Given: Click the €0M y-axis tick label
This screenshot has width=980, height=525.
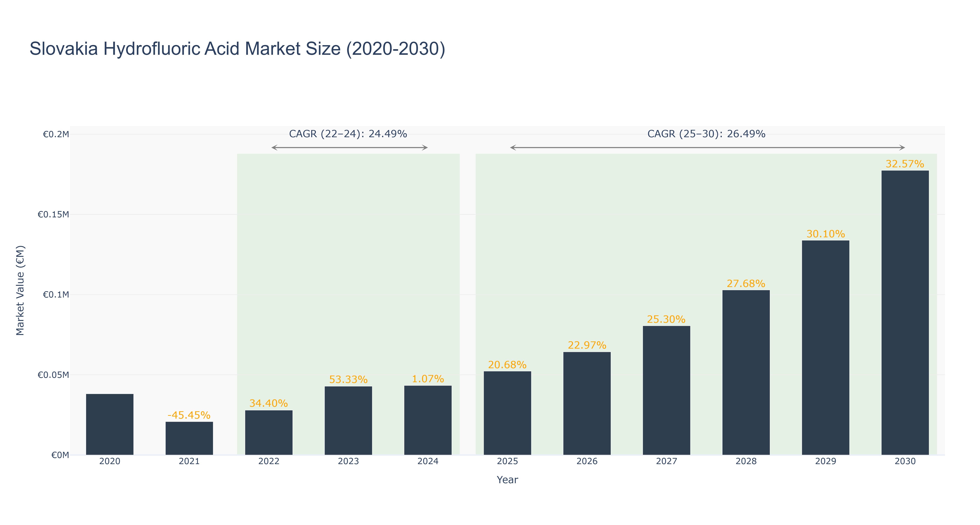Looking at the screenshot, I should [60, 455].
